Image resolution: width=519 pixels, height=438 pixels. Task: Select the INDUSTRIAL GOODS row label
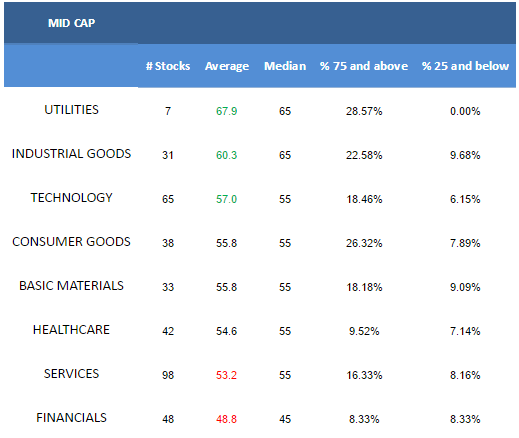pos(71,154)
